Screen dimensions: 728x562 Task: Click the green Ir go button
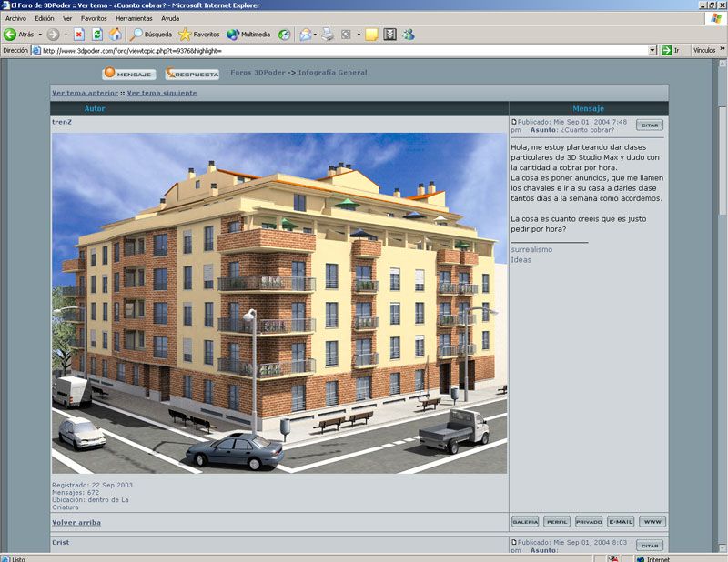pos(671,50)
